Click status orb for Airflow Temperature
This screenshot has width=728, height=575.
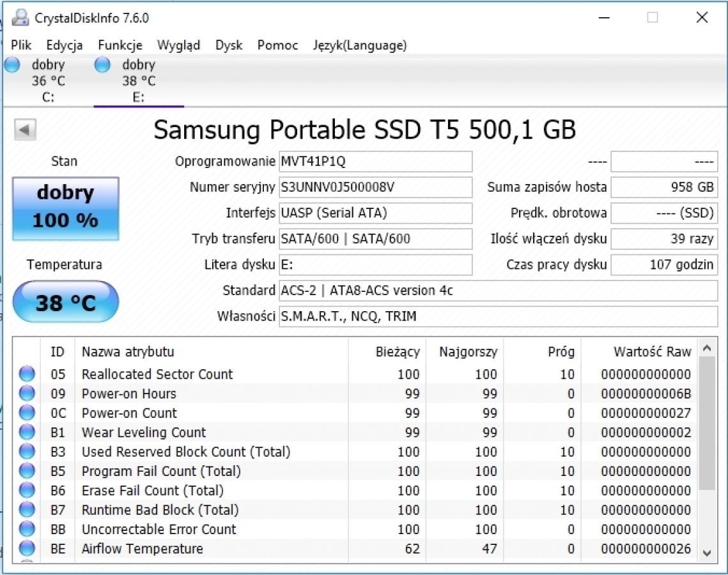point(27,549)
